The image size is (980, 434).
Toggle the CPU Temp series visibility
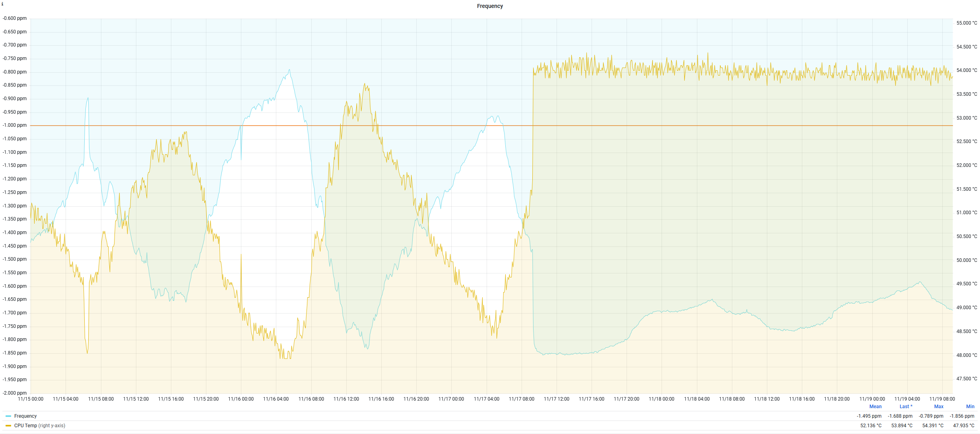25,426
